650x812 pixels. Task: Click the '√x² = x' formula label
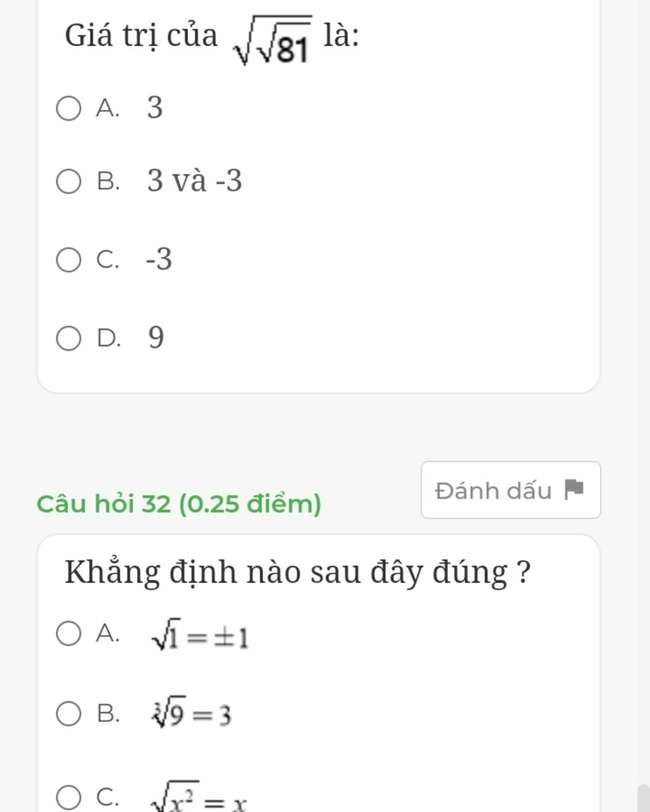pos(198,802)
